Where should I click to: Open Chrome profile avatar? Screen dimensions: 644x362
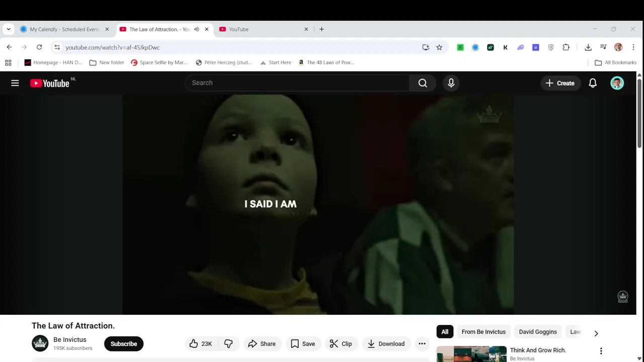pyautogui.click(x=618, y=47)
